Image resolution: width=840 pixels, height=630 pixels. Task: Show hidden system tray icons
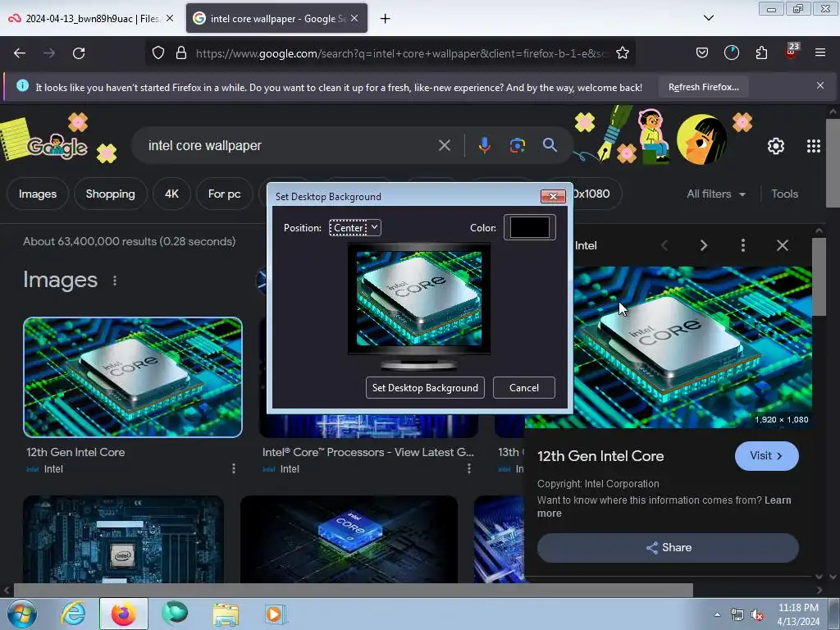point(717,614)
